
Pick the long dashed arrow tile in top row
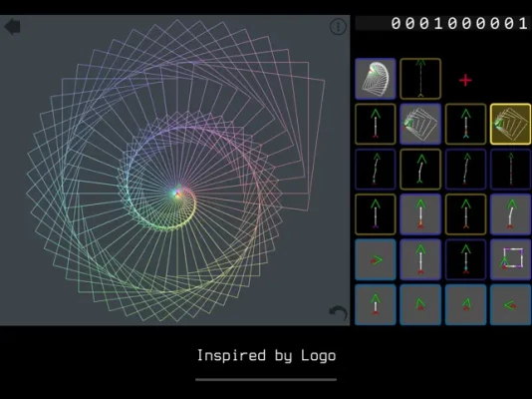tap(420, 79)
